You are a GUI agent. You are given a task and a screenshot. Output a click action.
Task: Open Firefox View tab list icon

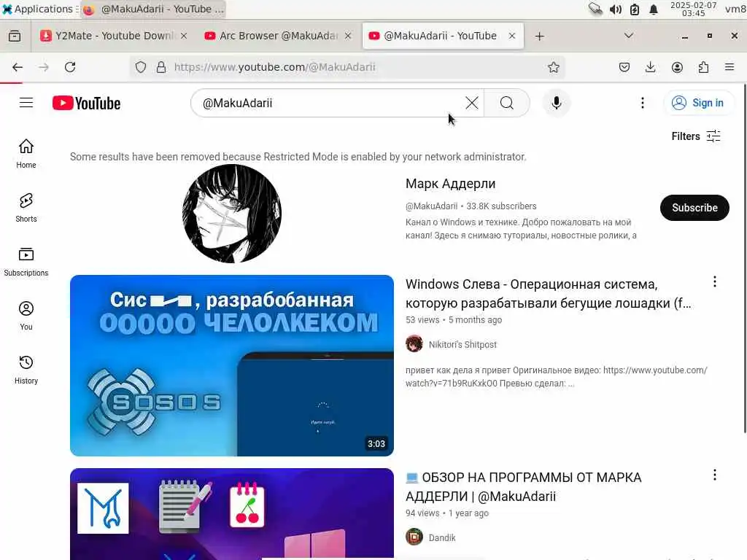(x=15, y=36)
